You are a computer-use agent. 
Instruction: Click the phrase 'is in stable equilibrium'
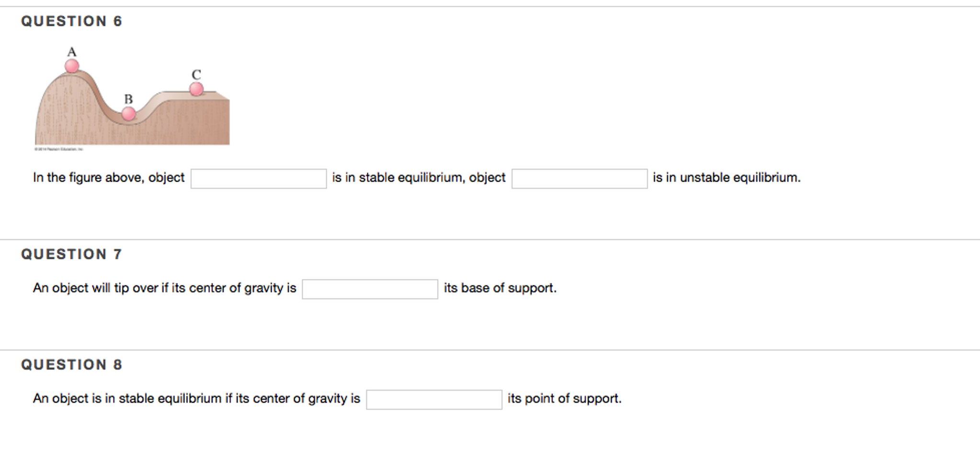click(x=396, y=177)
